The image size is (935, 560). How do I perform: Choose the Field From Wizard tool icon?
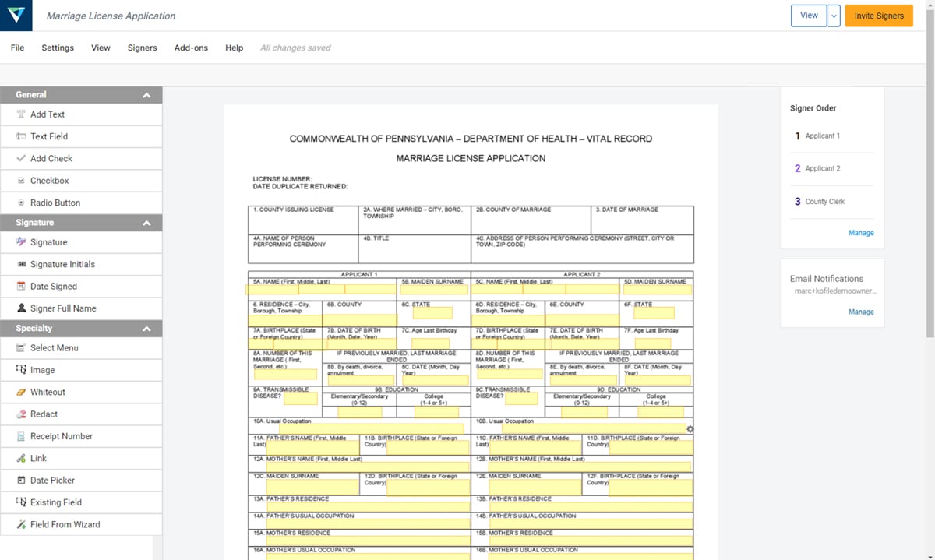21,524
